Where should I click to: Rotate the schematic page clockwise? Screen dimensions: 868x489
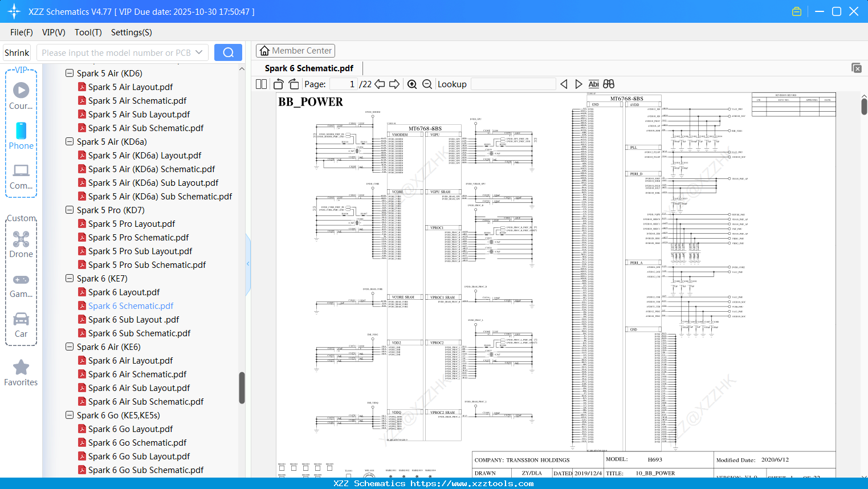pos(293,84)
